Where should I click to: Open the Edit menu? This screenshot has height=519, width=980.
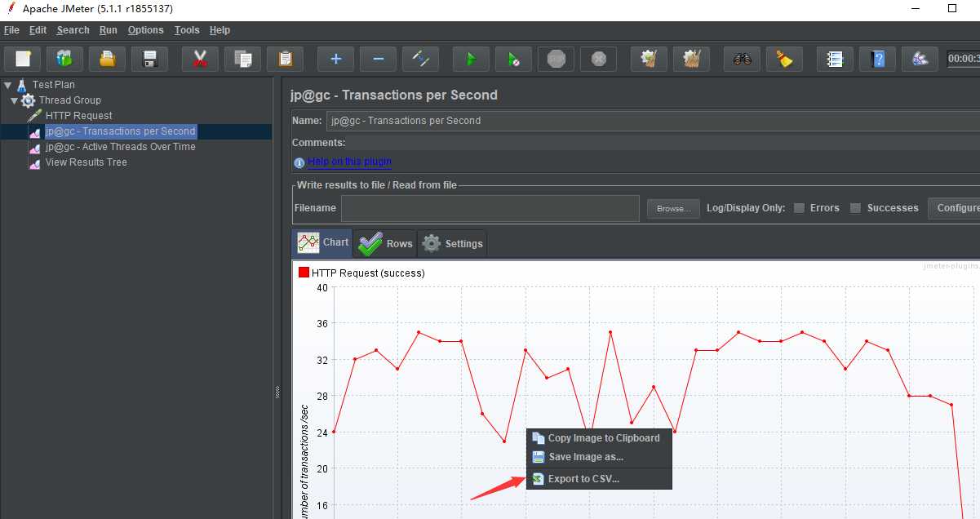click(38, 30)
